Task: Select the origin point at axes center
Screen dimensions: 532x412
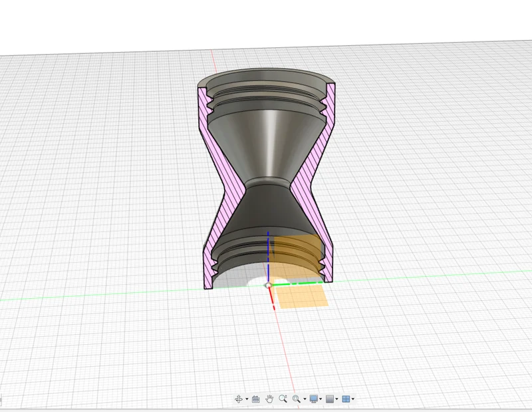Action: pyautogui.click(x=269, y=286)
